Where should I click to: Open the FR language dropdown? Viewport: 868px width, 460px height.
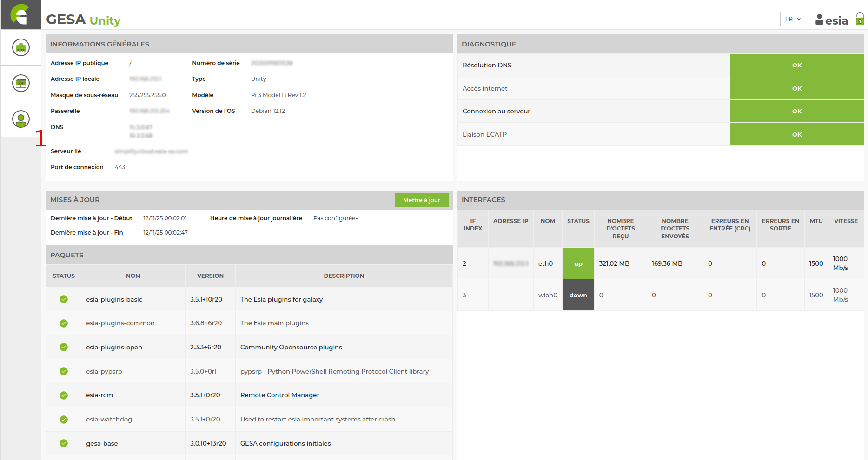pos(793,19)
